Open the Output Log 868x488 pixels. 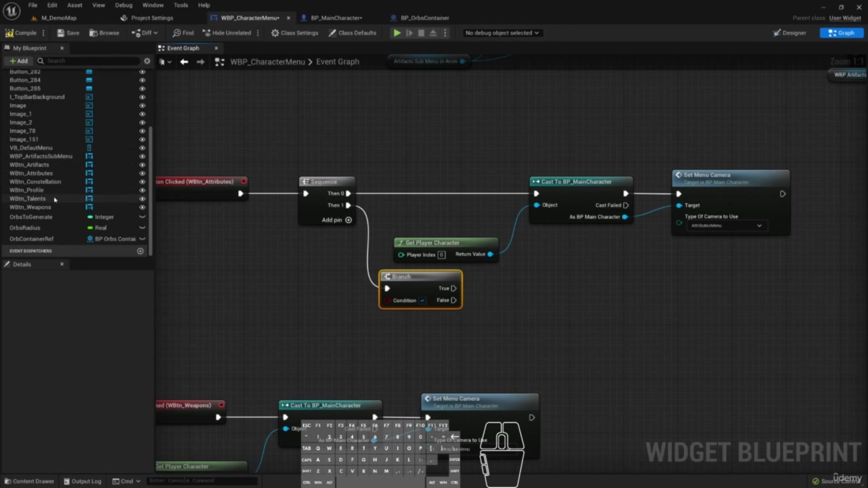(x=82, y=481)
